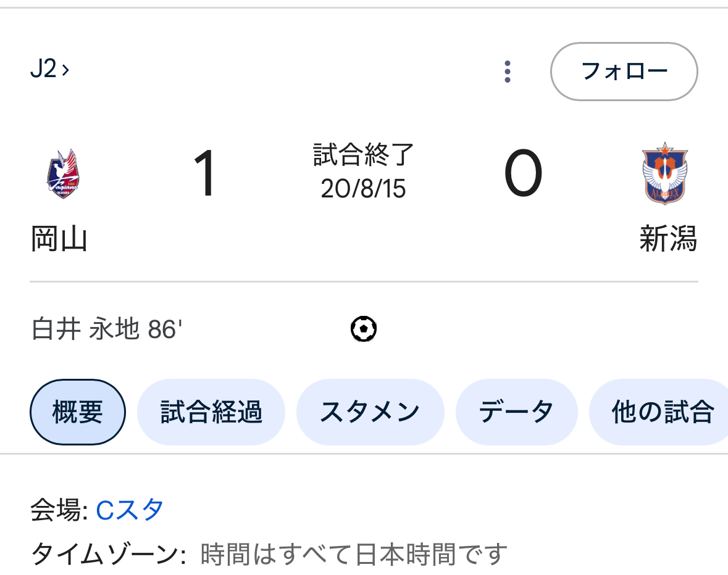Open the J2 league link

click(x=49, y=69)
